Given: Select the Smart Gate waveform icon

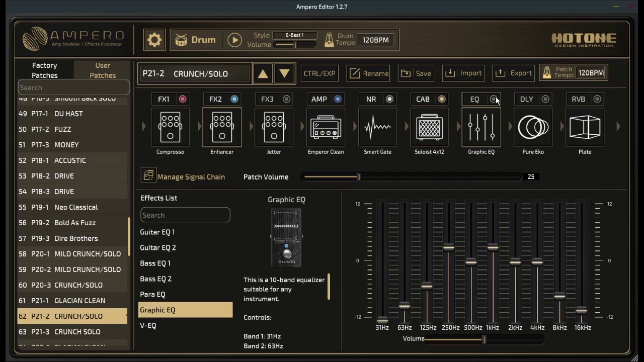Looking at the screenshot, I should [x=377, y=127].
